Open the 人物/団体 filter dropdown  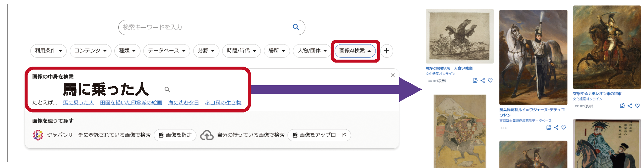click(312, 51)
